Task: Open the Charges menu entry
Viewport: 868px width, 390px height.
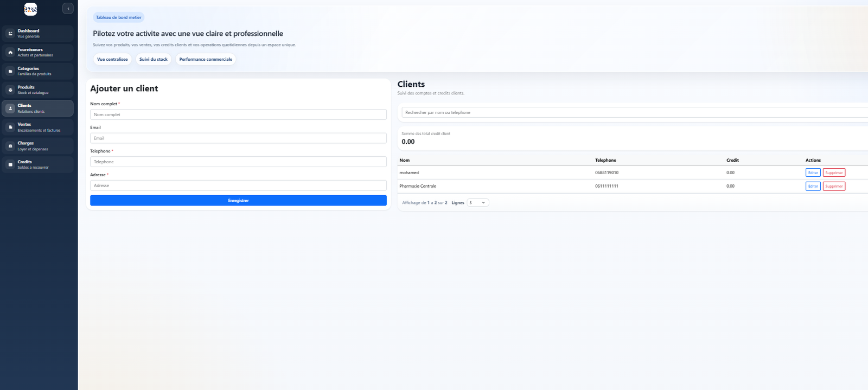Action: [37, 146]
